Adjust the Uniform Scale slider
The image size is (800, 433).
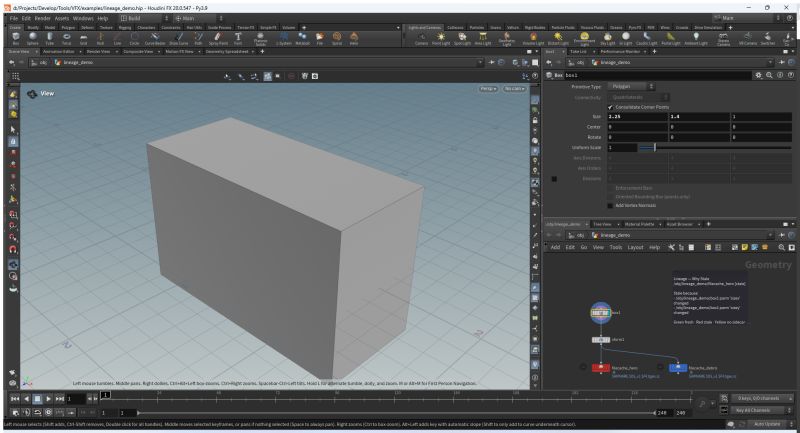point(714,147)
